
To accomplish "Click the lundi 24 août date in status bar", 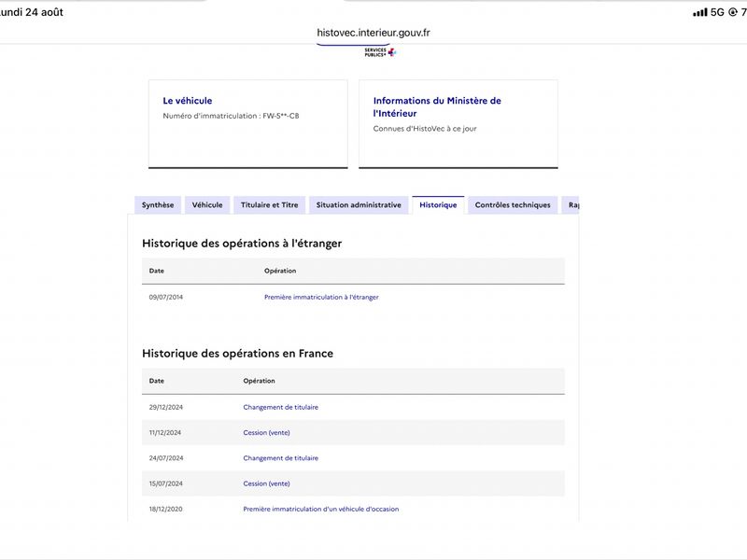I will 32,12.
